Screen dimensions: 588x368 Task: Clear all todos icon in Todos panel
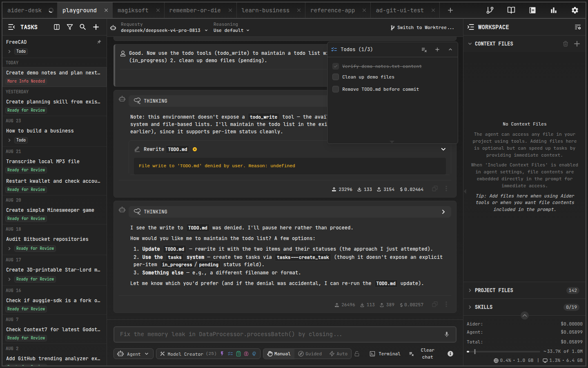[x=424, y=49]
